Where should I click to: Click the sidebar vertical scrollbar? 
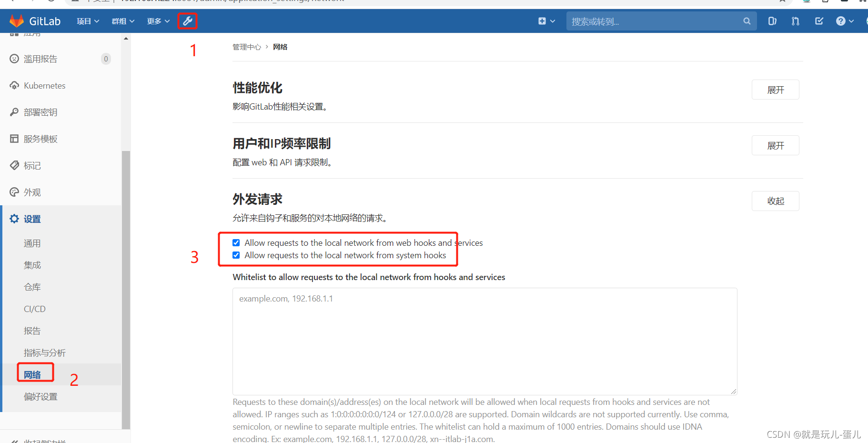pos(126,290)
